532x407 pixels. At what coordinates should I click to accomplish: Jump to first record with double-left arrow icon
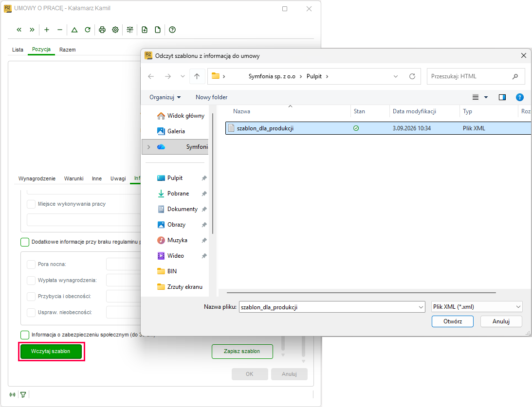tap(19, 30)
